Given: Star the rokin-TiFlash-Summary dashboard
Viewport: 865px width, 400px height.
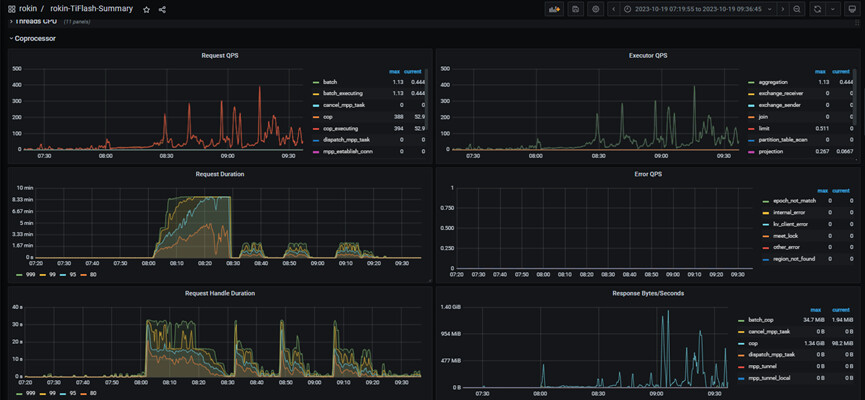Looking at the screenshot, I should point(147,9).
